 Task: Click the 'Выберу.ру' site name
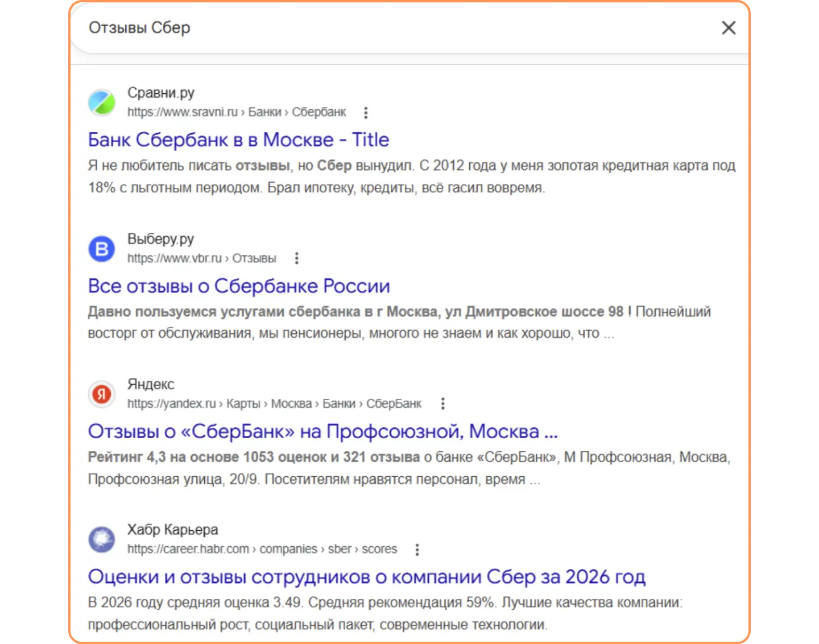161,239
